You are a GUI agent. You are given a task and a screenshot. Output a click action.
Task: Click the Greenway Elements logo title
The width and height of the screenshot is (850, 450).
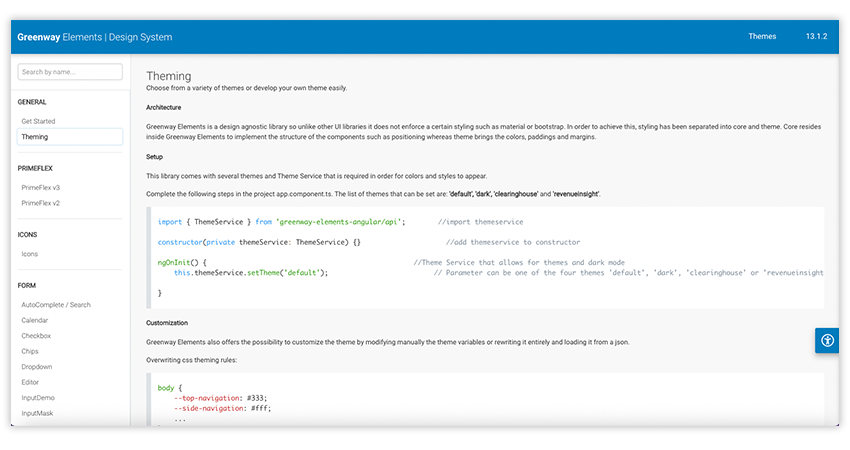[x=94, y=37]
